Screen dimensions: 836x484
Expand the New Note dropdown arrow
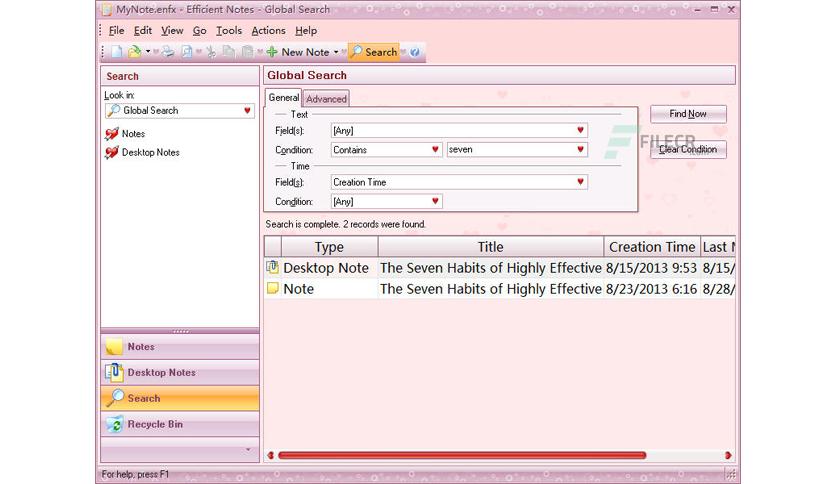pos(336,52)
